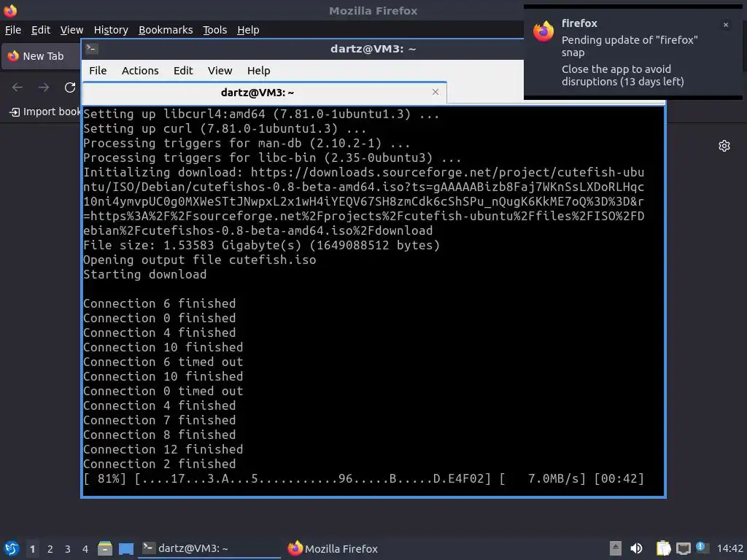Open the update notifier tray icon
Viewport: 747px width, 560px height.
coord(702,548)
